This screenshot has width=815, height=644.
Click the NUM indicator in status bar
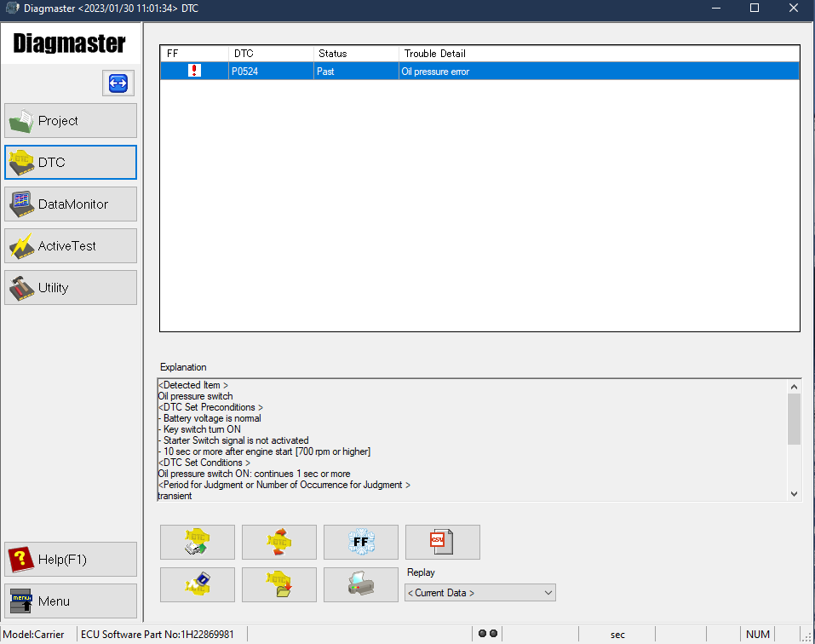758,634
